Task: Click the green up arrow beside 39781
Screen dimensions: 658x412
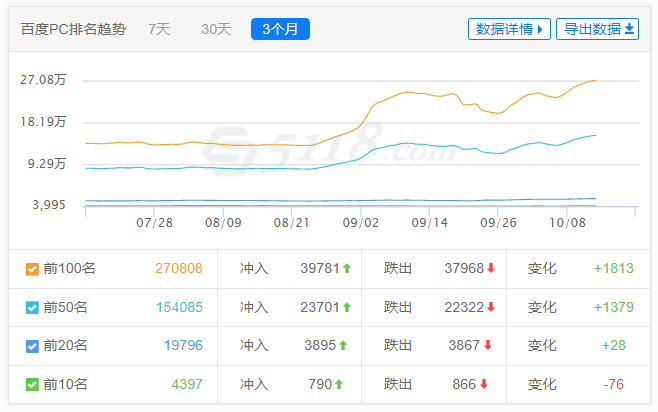Action: (x=347, y=268)
